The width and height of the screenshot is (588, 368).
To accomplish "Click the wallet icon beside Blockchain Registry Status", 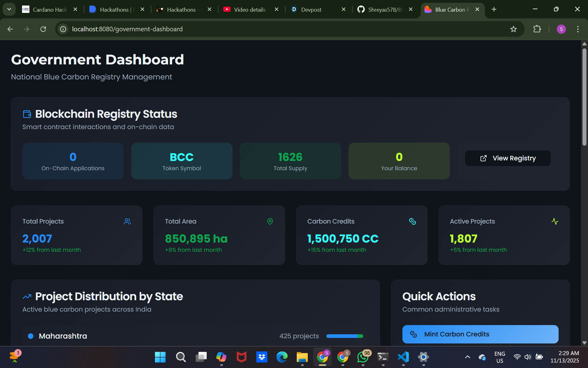I will click(27, 114).
